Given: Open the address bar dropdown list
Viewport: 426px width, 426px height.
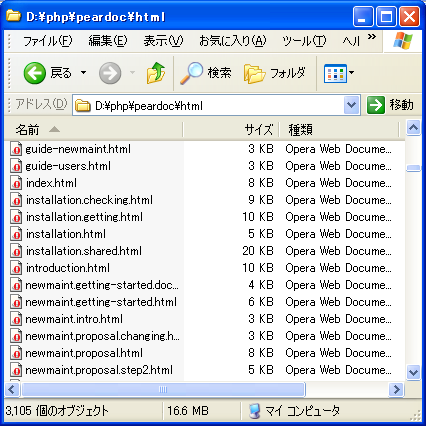Looking at the screenshot, I should click(352, 105).
